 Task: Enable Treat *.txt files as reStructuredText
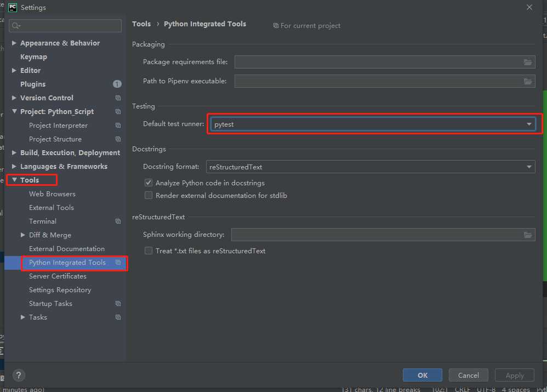pos(149,251)
